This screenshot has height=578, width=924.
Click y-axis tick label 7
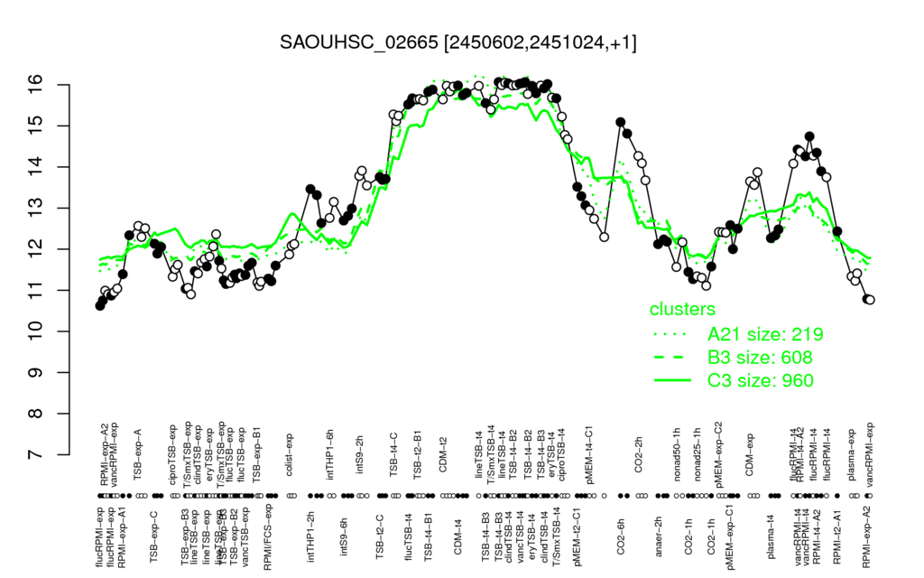coord(35,455)
